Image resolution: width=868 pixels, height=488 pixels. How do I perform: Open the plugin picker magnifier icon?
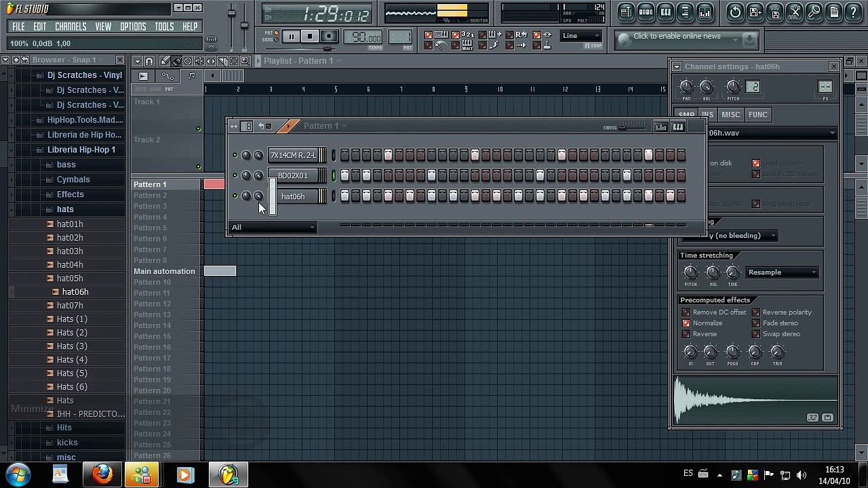(814, 12)
